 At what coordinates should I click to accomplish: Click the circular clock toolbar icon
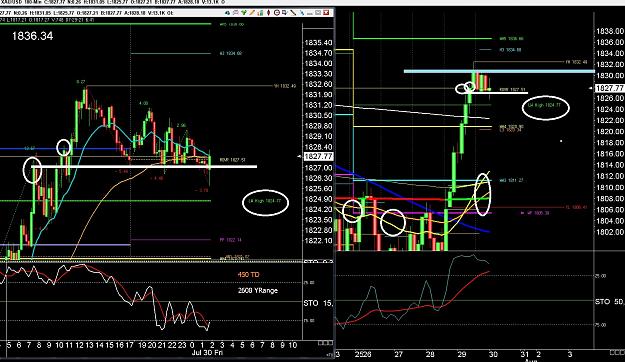277,13
